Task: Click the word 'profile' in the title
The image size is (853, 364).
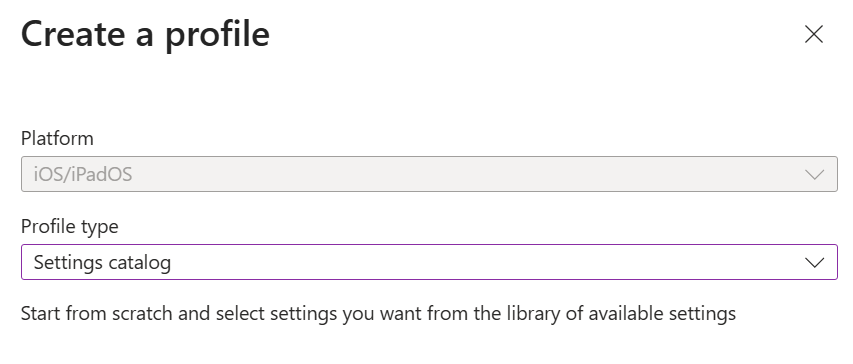Action: (217, 36)
